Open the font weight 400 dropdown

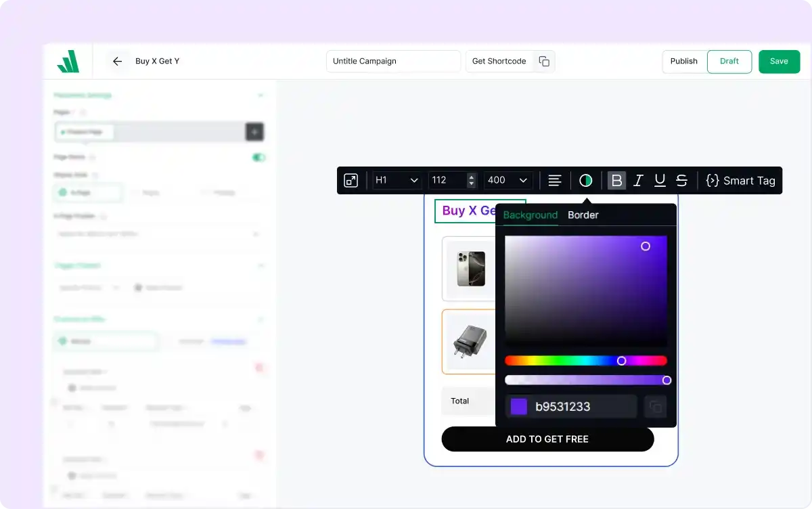point(507,180)
